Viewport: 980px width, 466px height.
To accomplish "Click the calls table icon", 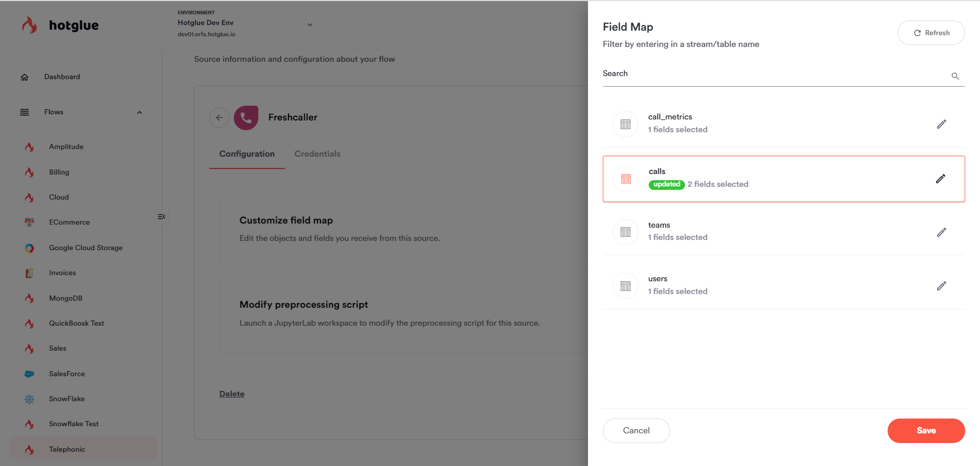I will tap(626, 179).
